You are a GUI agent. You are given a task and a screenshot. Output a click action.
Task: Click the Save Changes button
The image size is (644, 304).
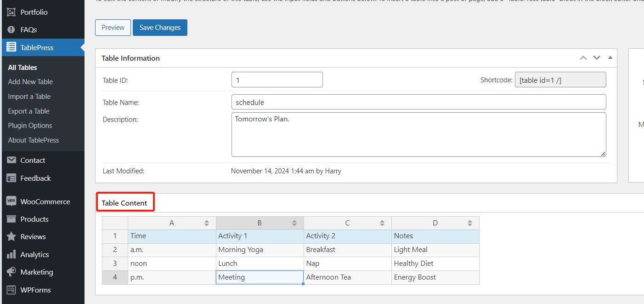[x=160, y=28]
